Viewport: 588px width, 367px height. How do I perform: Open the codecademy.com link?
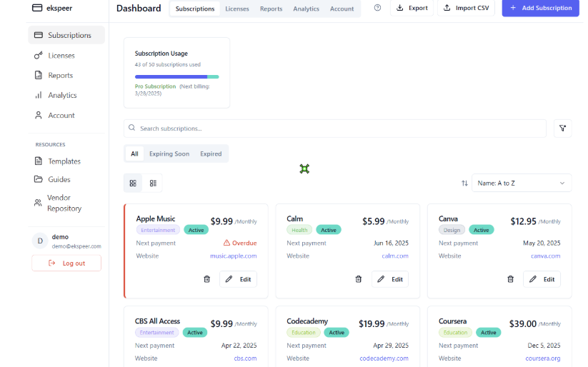(x=384, y=358)
